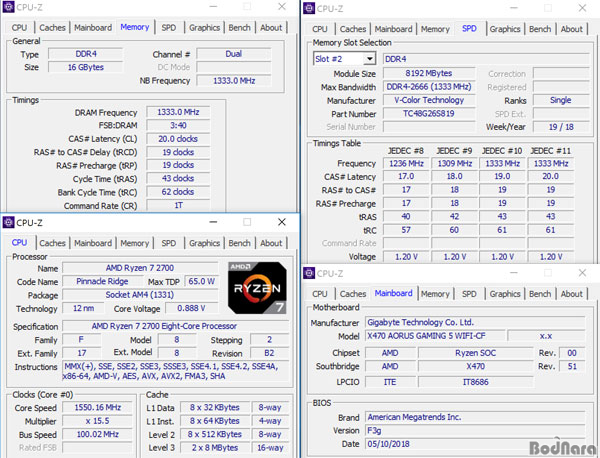Click the Module Size value 8192 MBytes
Screen dimensions: 600x458
point(429,73)
